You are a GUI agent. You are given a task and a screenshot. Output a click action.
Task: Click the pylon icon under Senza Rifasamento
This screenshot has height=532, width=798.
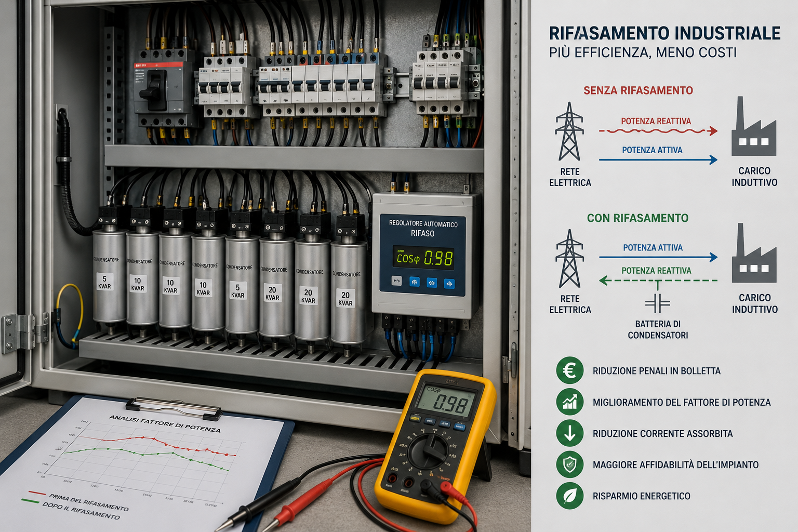tap(569, 131)
